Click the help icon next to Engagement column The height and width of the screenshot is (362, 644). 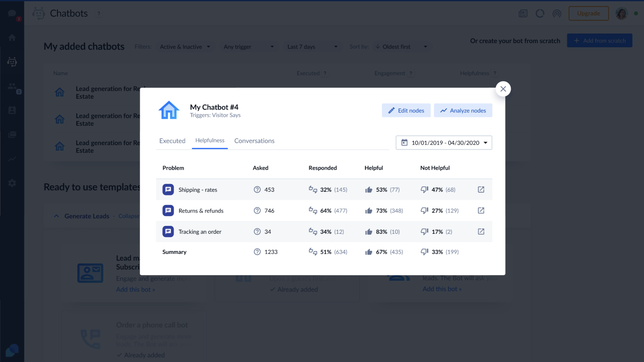point(411,73)
